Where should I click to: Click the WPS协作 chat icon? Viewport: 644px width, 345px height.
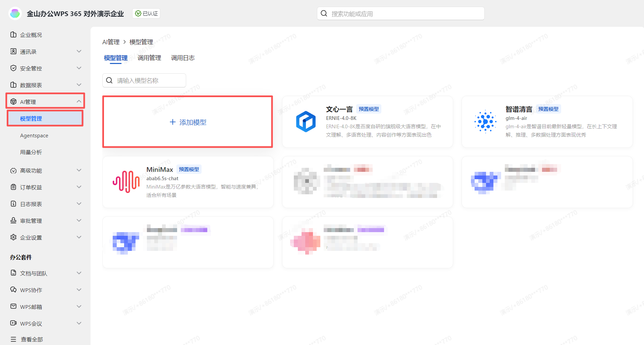(13, 290)
